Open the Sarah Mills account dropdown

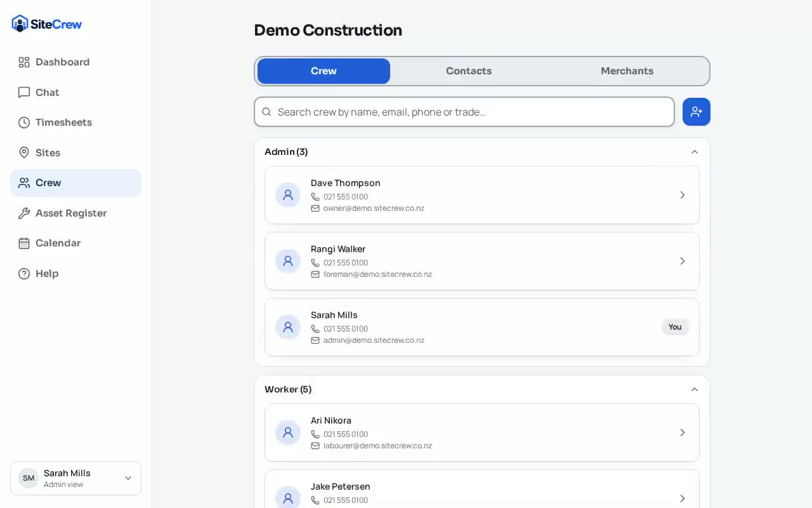click(75, 478)
